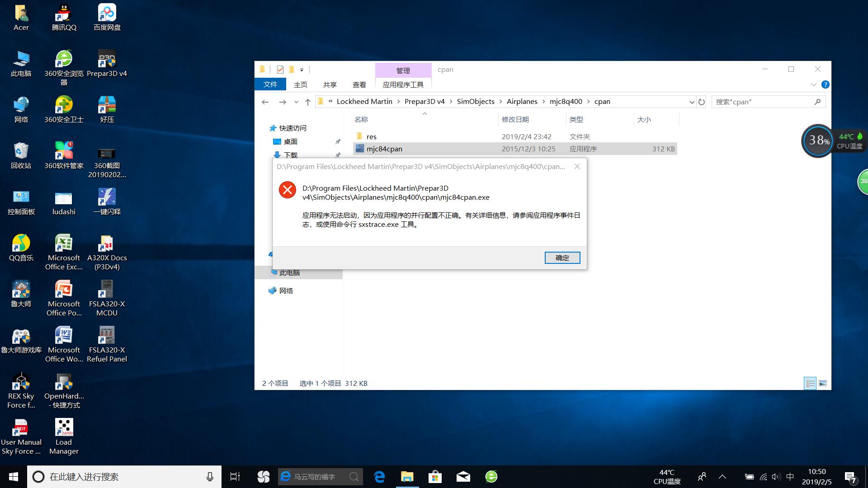868x488 pixels.
Task: Open FSLA320-X MCDU shortcut
Action: (x=107, y=299)
